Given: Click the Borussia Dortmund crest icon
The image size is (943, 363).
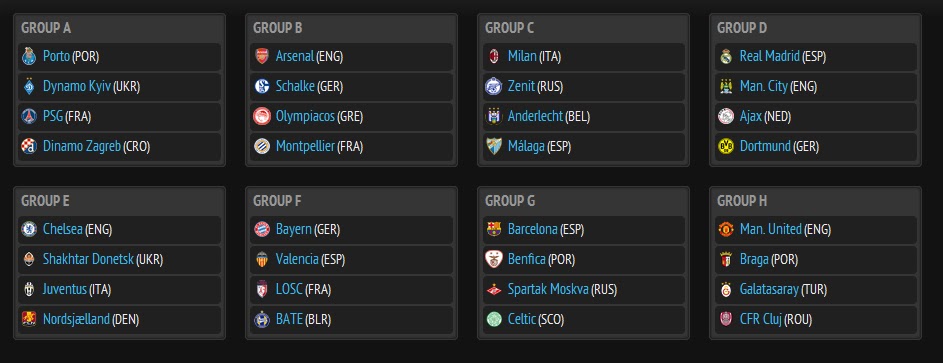Looking at the screenshot, I should (x=726, y=146).
